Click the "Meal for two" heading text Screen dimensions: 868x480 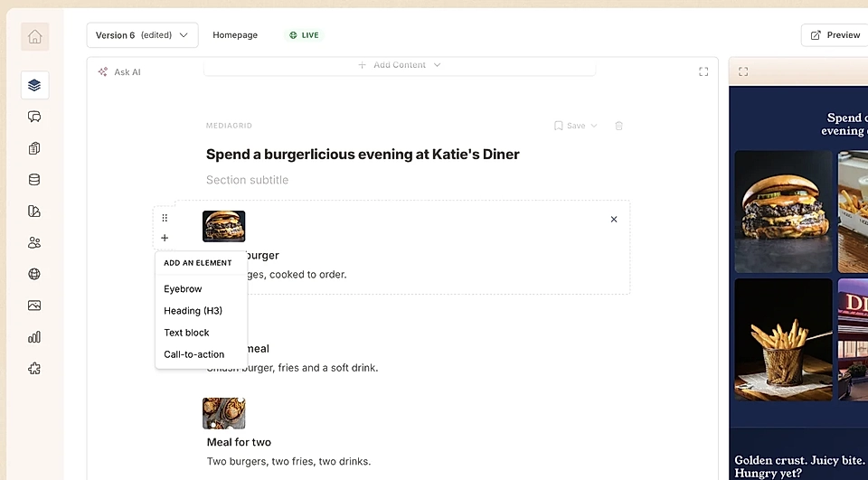(x=239, y=442)
